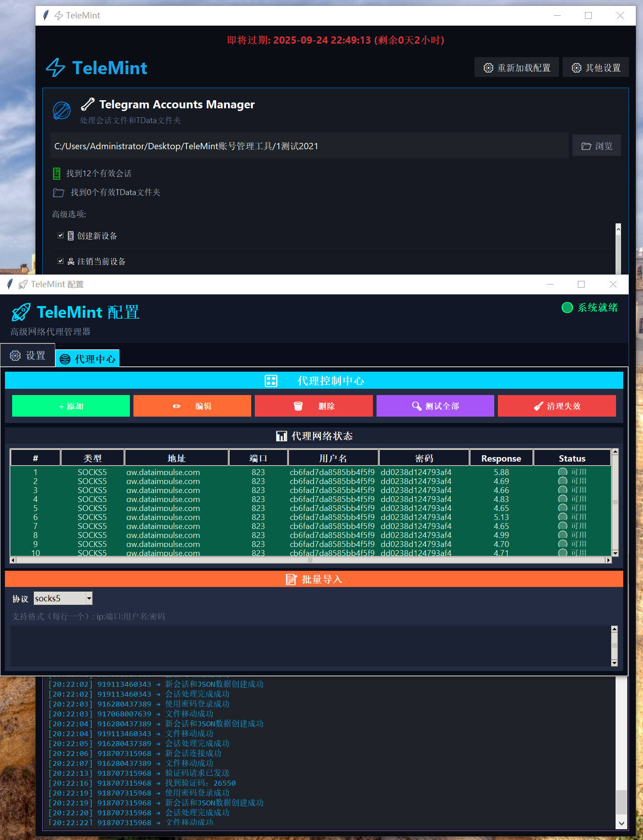Click the 重新加载配置 button
This screenshot has height=840, width=643.
click(516, 67)
